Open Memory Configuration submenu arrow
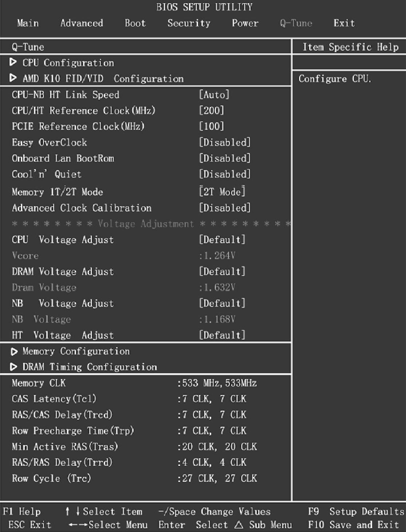 click(x=14, y=352)
